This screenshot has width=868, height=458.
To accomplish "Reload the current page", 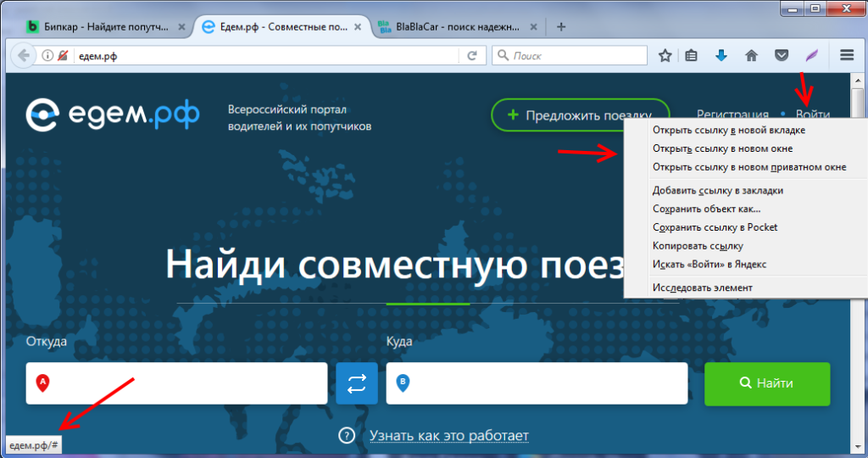I will [472, 55].
